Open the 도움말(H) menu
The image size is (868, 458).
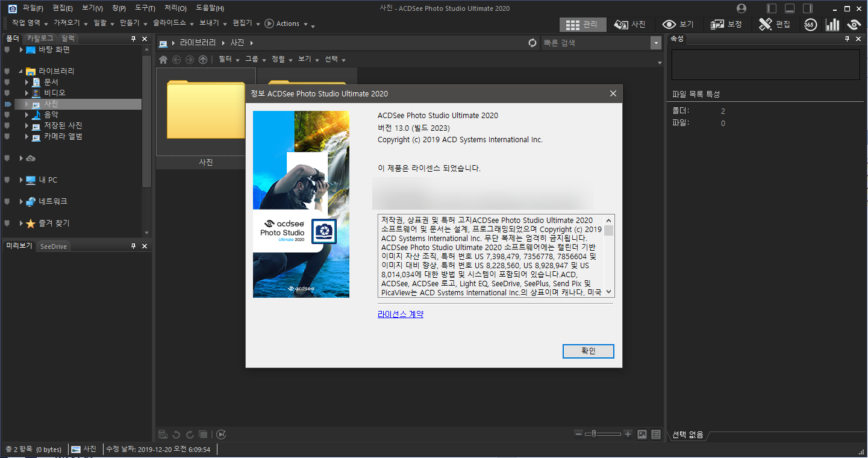[x=210, y=8]
